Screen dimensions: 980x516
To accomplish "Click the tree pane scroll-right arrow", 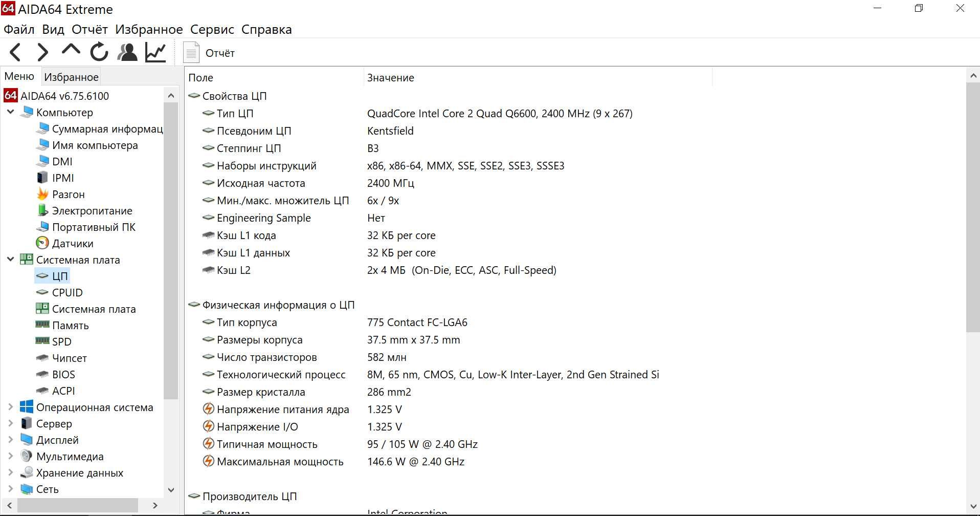I will [155, 505].
